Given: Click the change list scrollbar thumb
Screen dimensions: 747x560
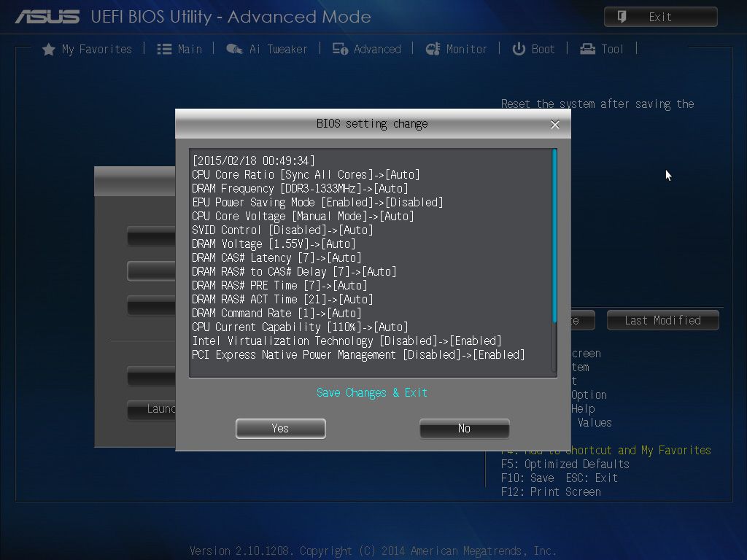Looking at the screenshot, I should click(554, 236).
